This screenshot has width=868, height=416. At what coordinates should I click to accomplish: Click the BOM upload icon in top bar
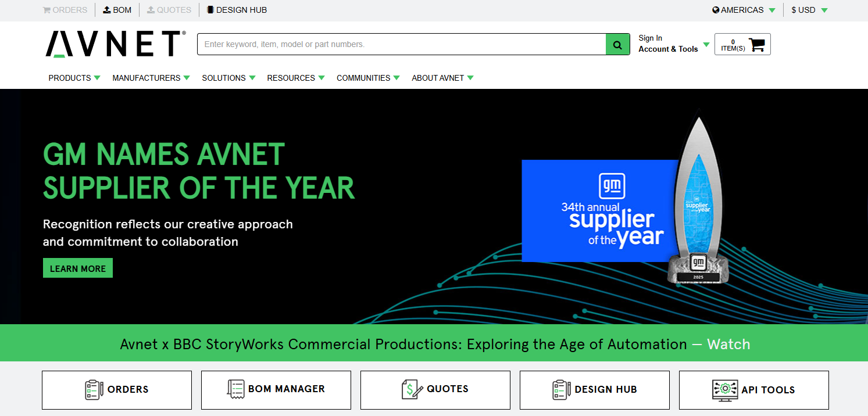click(107, 10)
